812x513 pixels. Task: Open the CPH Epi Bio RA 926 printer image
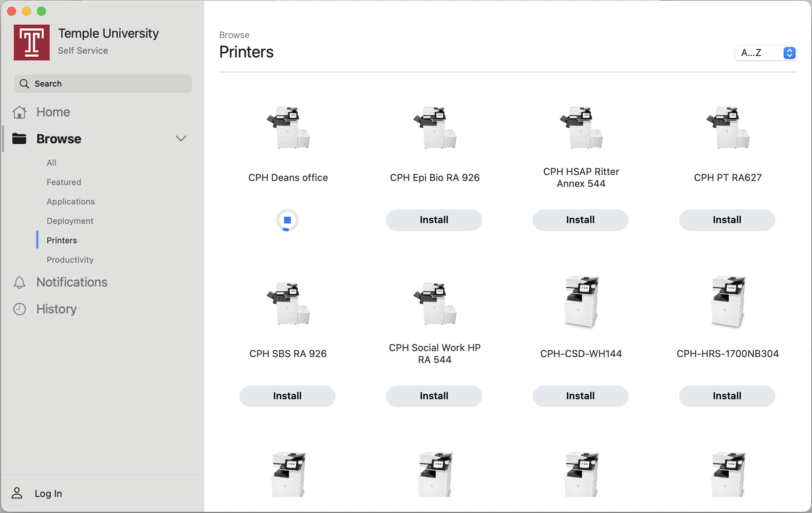(435, 127)
